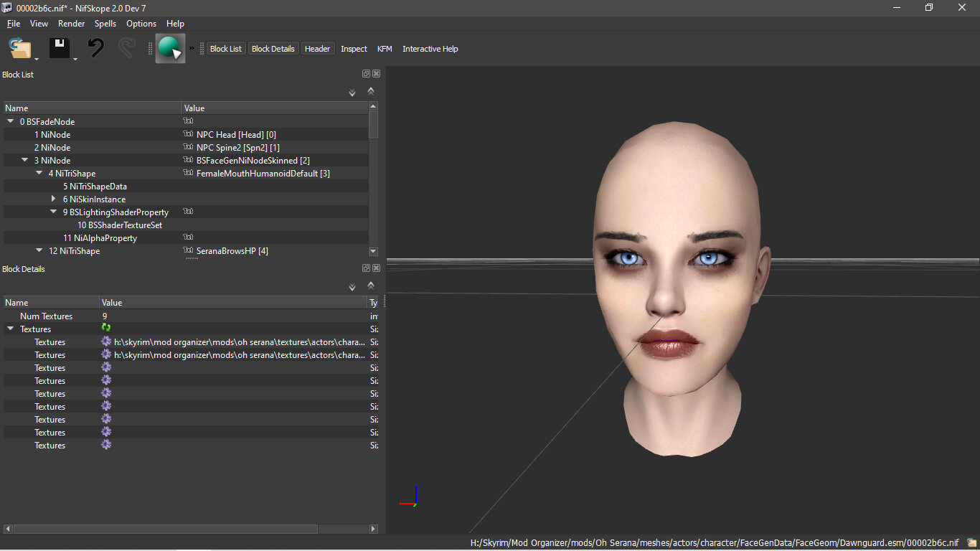
Task: Open the Save button dropdown arrow
Action: pos(75,58)
